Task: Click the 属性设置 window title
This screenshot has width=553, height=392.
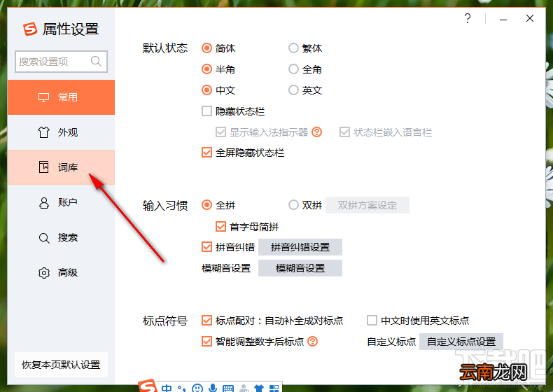Action: [71, 29]
